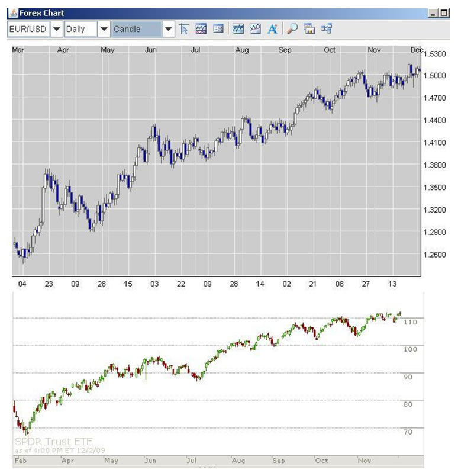
Task: Open the Candle chart type dropdown arrow
Action: [168, 29]
